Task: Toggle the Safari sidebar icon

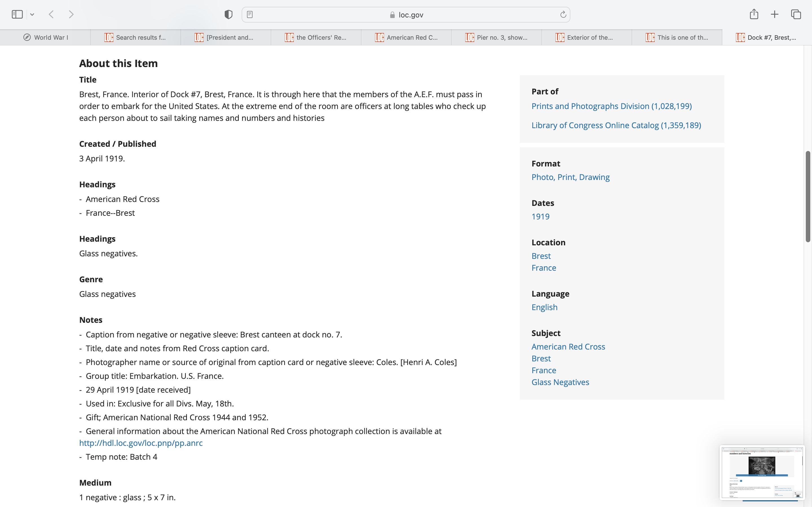Action: [17, 14]
